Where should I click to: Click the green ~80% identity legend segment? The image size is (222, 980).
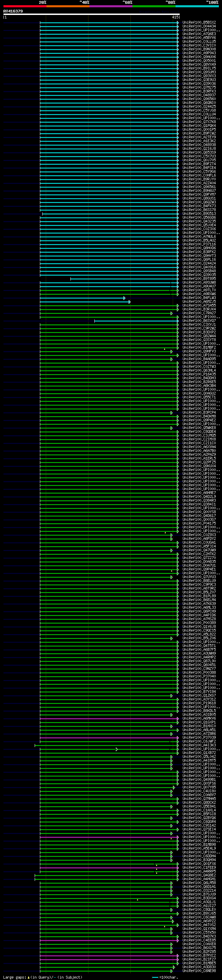pos(154,6)
